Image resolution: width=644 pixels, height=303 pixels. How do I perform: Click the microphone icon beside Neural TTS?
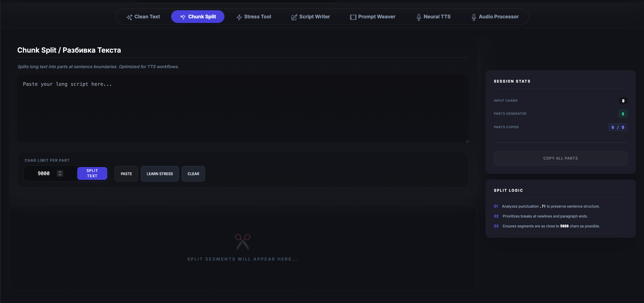[419, 17]
